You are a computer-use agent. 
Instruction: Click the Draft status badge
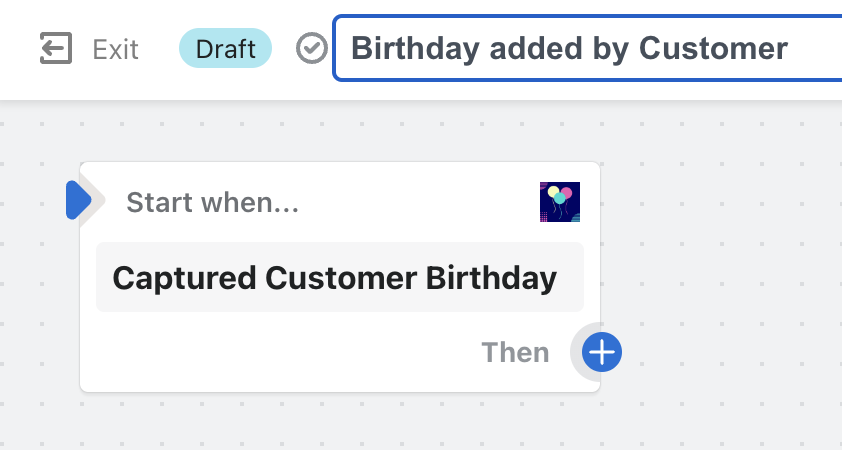click(x=226, y=48)
